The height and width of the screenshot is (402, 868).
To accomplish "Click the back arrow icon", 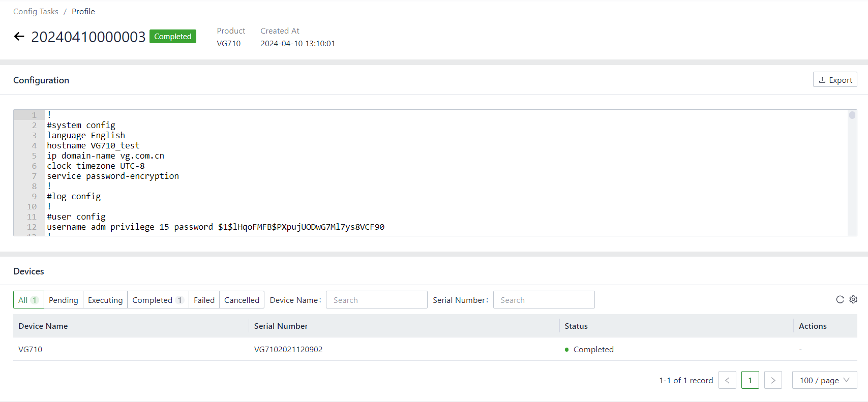I will [x=19, y=37].
